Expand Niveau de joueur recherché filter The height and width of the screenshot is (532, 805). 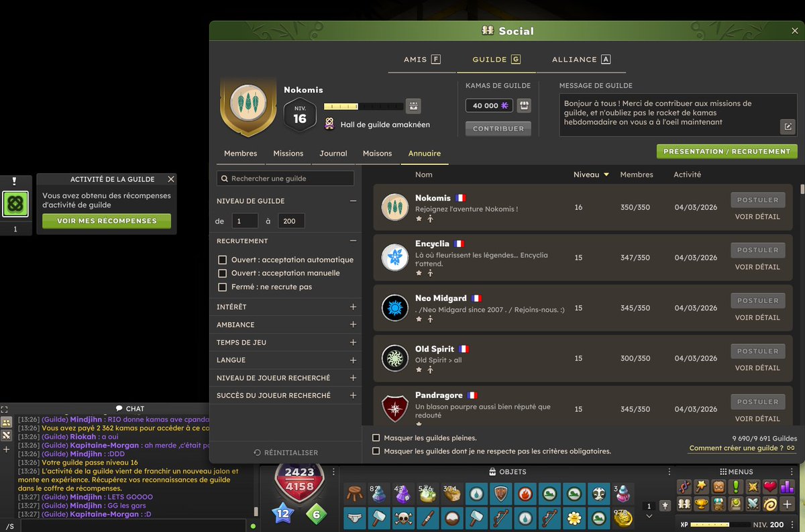[353, 378]
